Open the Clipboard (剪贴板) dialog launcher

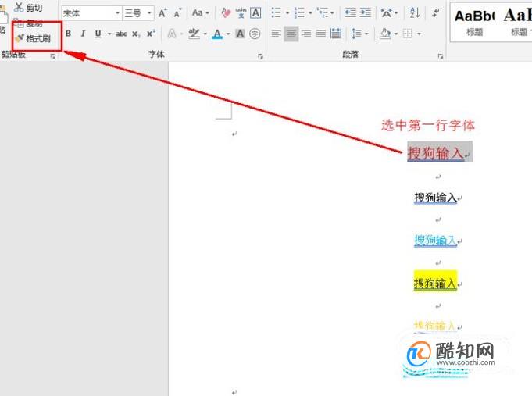tap(53, 56)
